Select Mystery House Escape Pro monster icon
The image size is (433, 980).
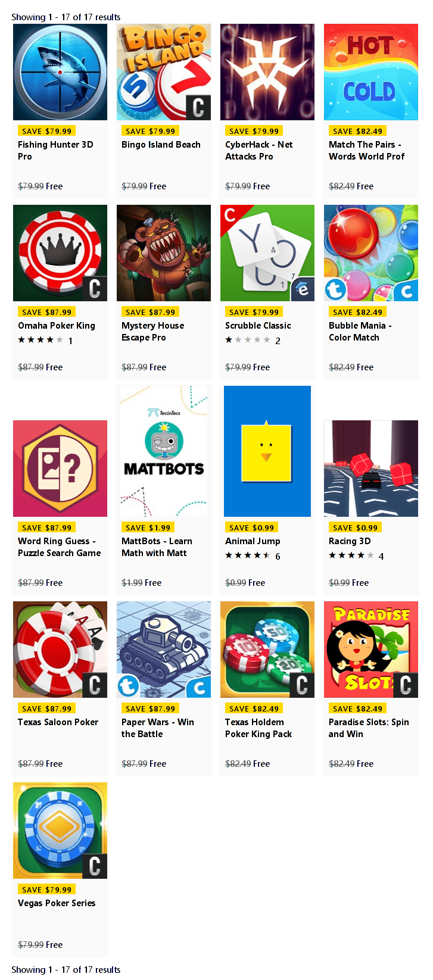pos(164,253)
